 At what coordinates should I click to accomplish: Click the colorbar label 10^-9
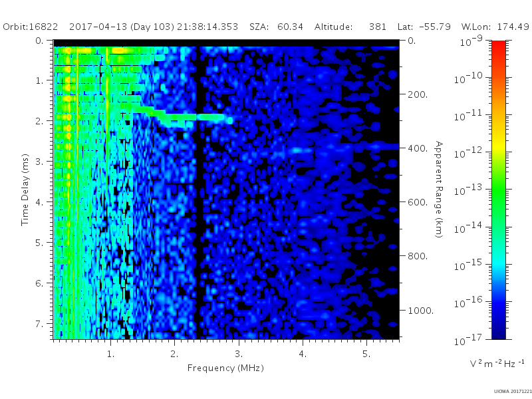[x=471, y=41]
